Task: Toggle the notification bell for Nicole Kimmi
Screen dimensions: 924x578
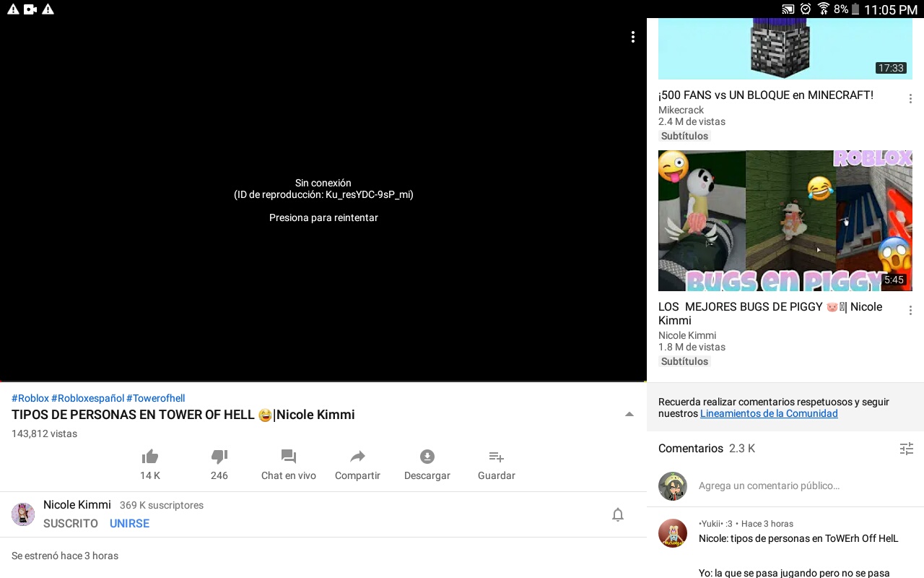Action: pyautogui.click(x=618, y=514)
